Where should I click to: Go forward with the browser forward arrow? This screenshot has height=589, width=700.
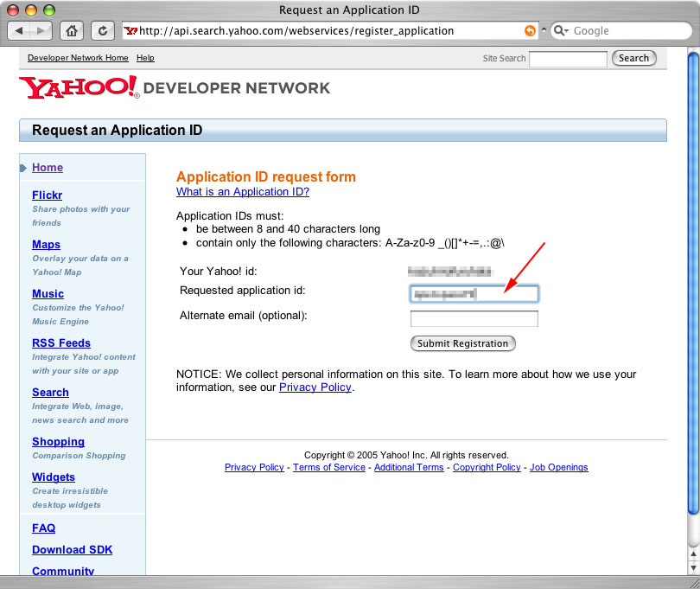tap(41, 31)
